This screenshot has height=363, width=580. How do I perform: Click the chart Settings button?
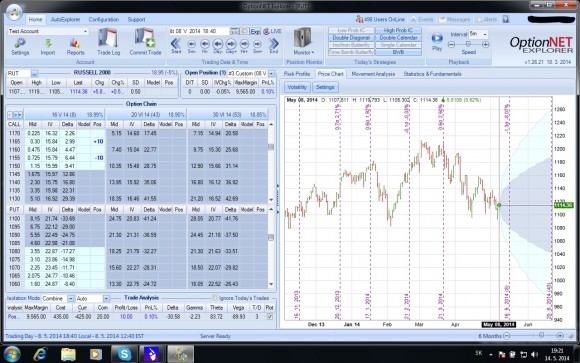tap(325, 87)
